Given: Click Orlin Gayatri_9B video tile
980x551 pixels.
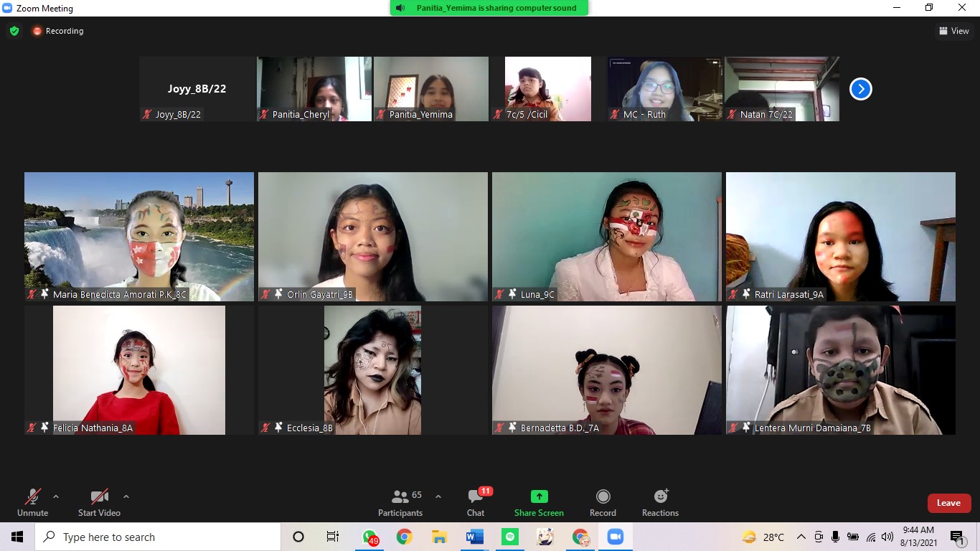Looking at the screenshot, I should (373, 237).
